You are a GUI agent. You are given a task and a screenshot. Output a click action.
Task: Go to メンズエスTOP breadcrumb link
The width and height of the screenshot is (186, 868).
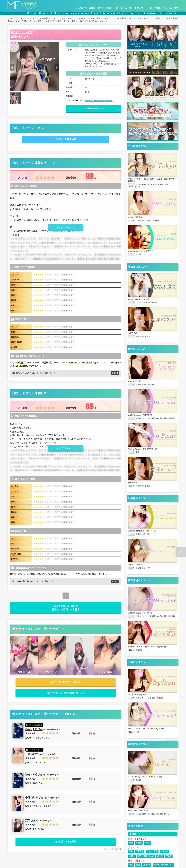pos(14,19)
